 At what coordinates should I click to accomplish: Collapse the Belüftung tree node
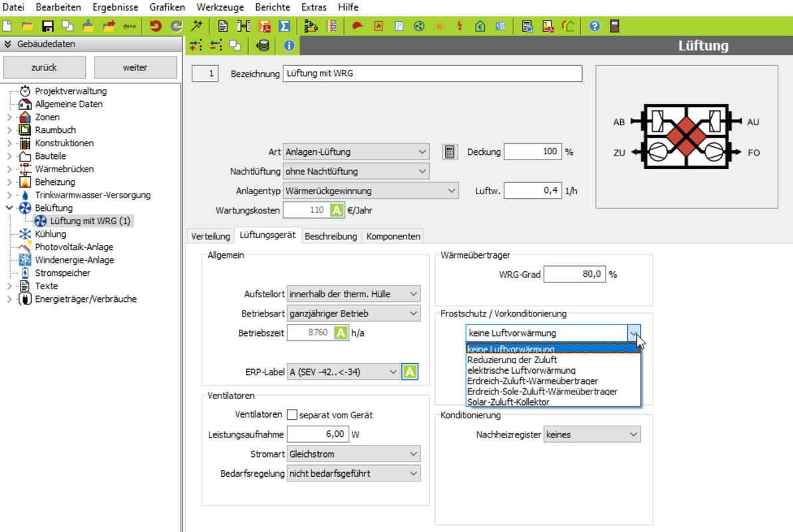9,208
